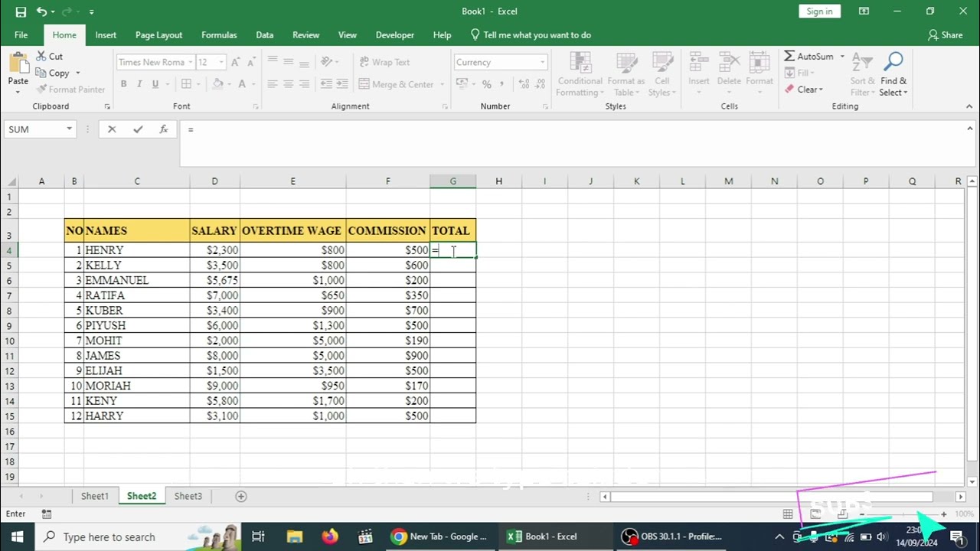Open the Clear eraser menu
The width and height of the screenshot is (980, 551).
pos(803,90)
